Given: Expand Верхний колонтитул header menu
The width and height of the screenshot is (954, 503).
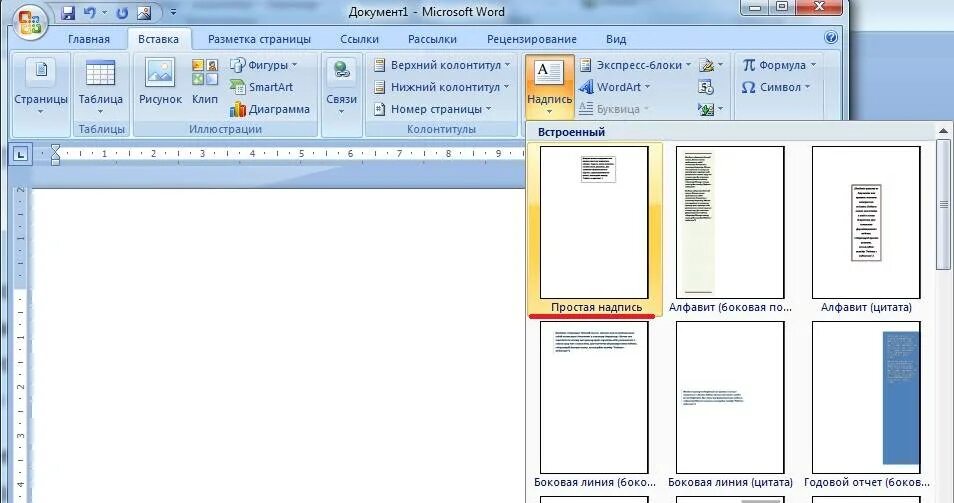Looking at the screenshot, I should tap(442, 65).
